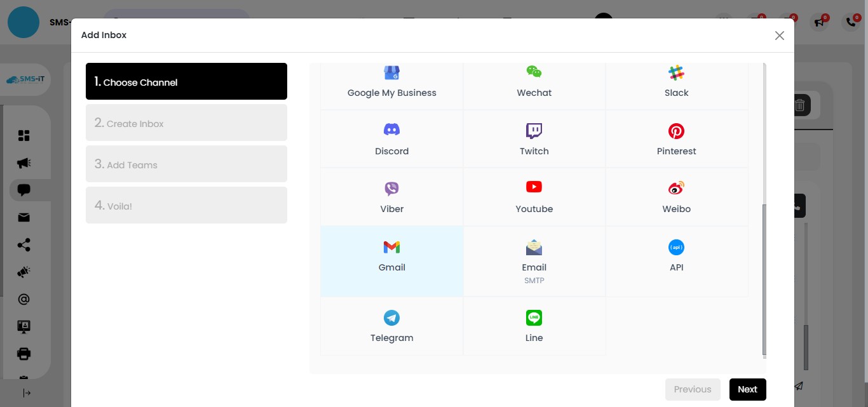Screen dimensions: 868x407
Task: Choose the Pinterest channel icon
Action: pyautogui.click(x=676, y=131)
